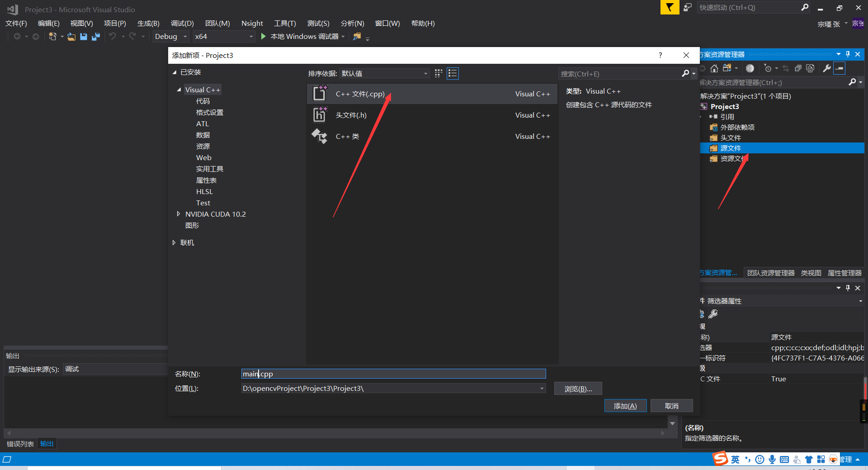This screenshot has height=470, width=868.
Task: Click the dialog 搜索(Ctrl+E) search field
Action: coord(619,74)
